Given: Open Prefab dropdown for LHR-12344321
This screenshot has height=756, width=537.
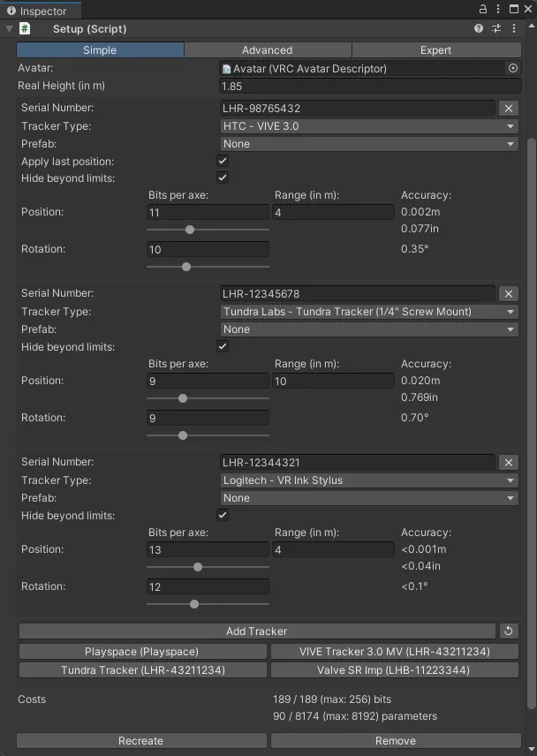Looking at the screenshot, I should 369,498.
